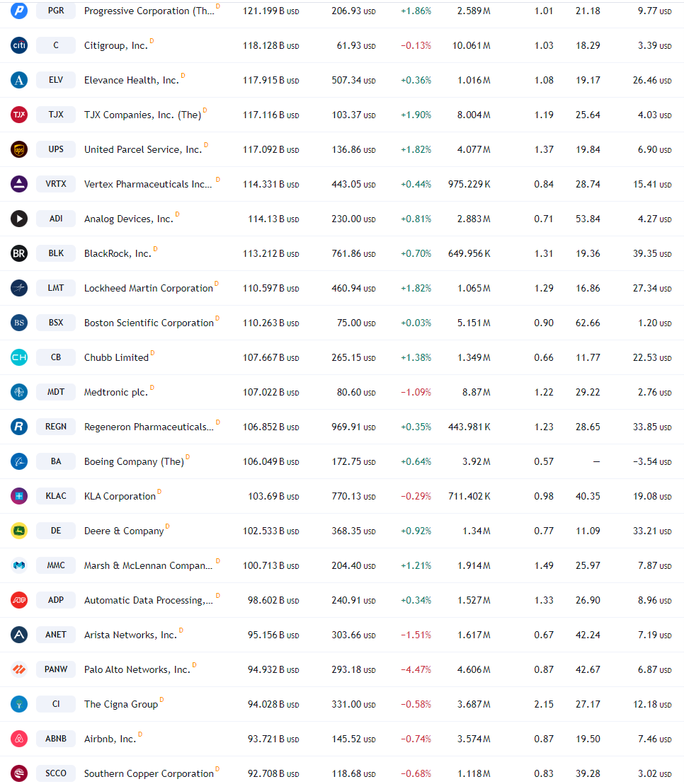Click the Airbnb logo icon
Viewport: 684px width, 784px height.
point(19,739)
